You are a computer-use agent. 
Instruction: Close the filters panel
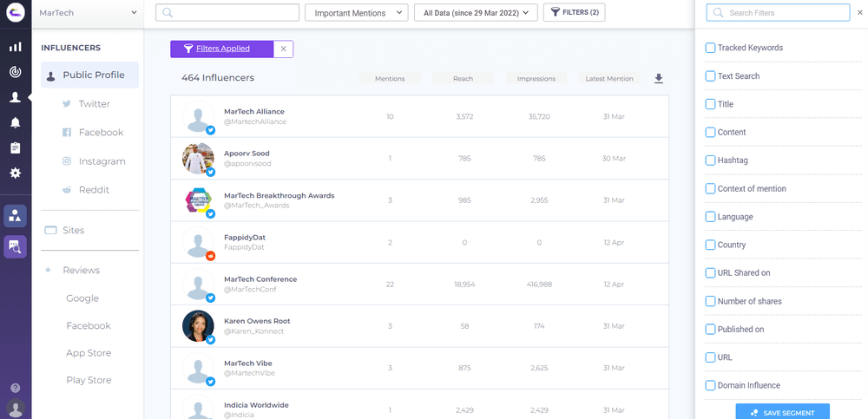point(859,12)
